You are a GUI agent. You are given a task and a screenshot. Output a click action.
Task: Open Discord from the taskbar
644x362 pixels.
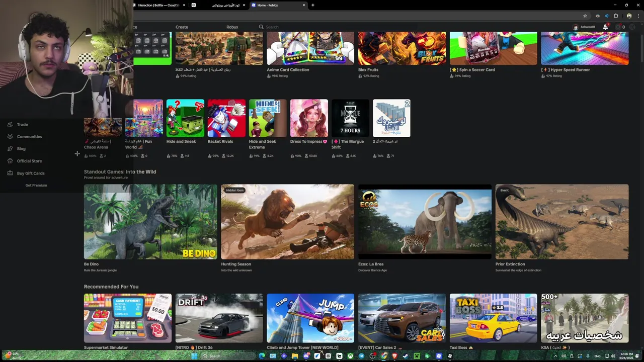(x=306, y=356)
